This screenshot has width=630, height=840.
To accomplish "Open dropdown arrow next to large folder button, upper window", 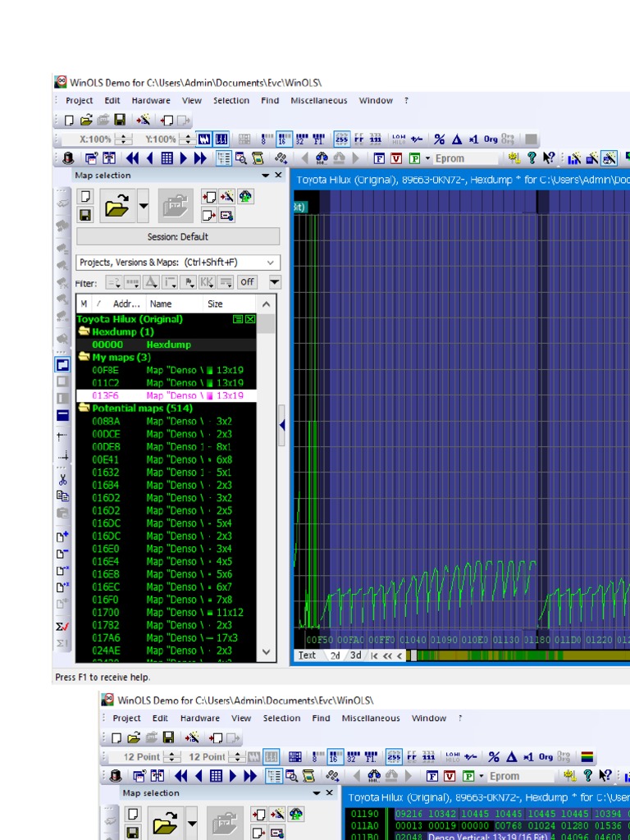I will point(143,205).
